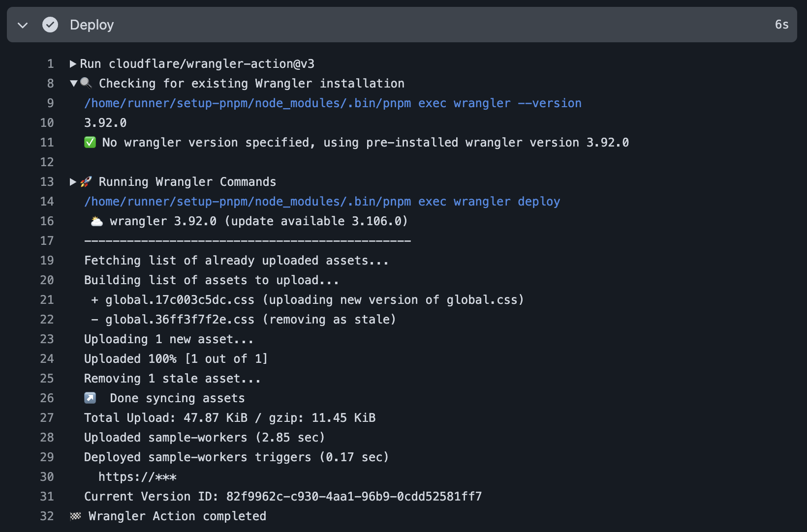Click the No wrangler version specified message
Image resolution: width=807 pixels, height=532 pixels.
(x=365, y=143)
